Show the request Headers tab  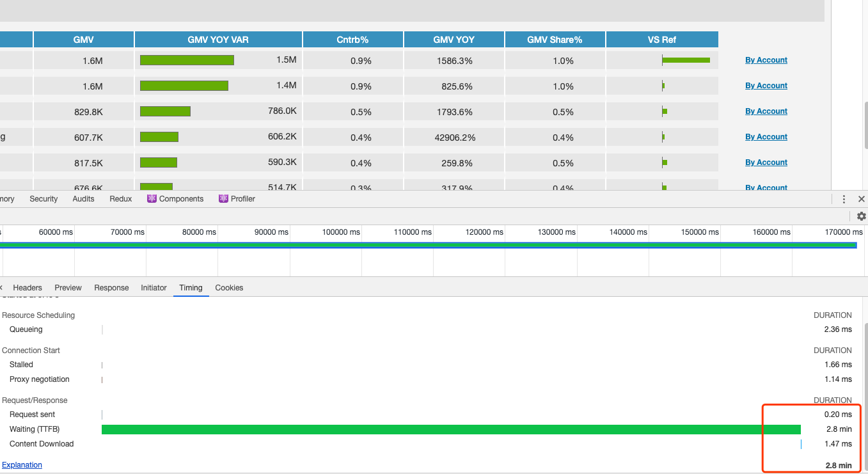[x=28, y=288]
